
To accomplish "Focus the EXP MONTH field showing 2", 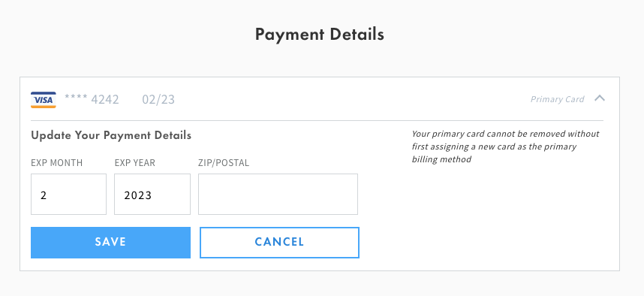I will tap(68, 194).
